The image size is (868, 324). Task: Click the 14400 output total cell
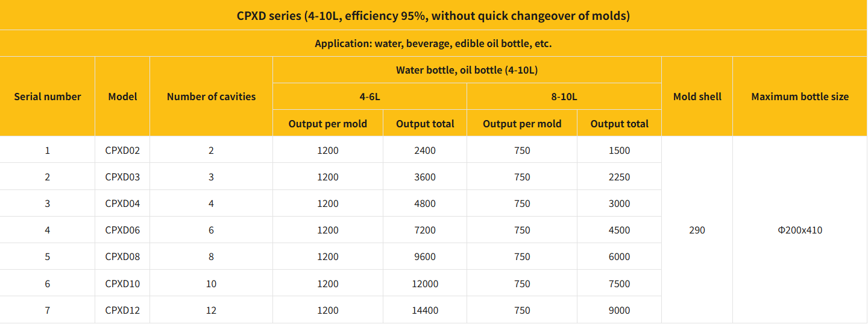425,310
